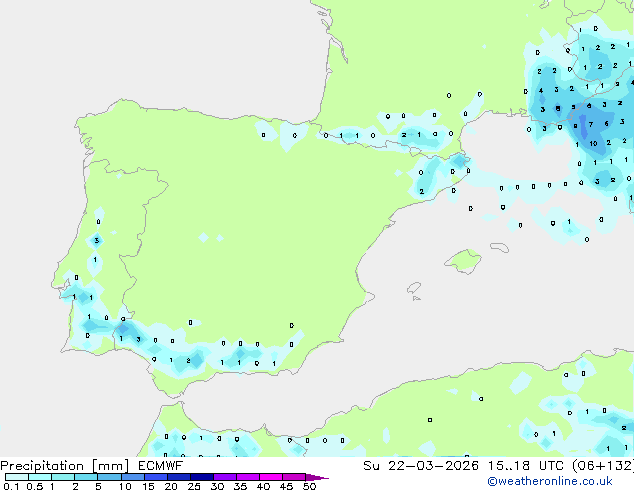Click the 10–15 mm legend swatch
This screenshot has height=490, width=634.
(133, 477)
